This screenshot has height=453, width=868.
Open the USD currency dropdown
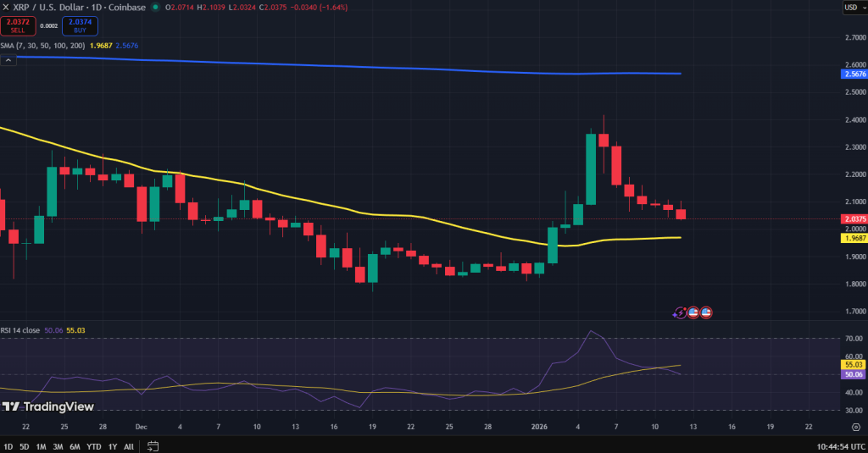(854, 7)
